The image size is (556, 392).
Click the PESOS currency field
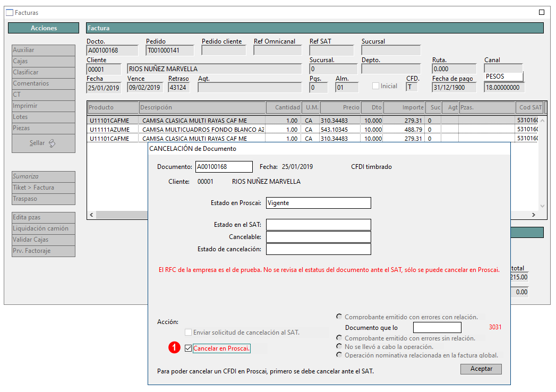[503, 76]
